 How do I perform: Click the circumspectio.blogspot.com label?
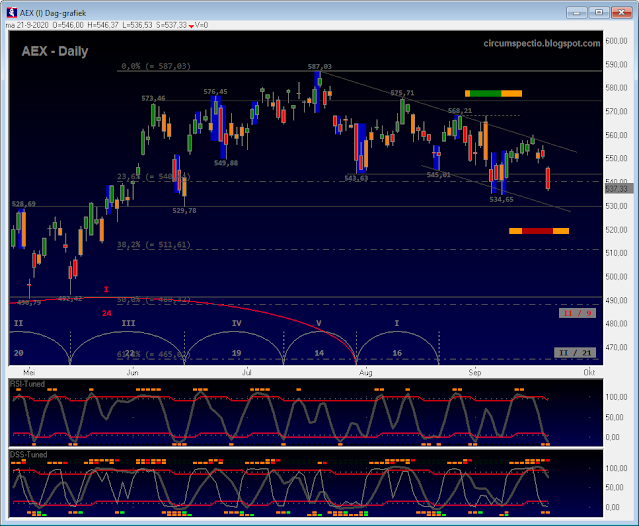click(542, 43)
